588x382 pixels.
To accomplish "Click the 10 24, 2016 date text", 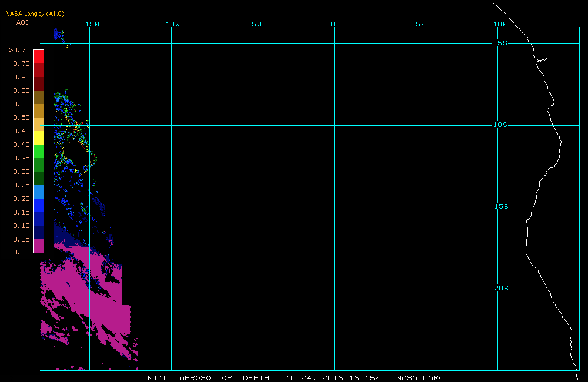I will (x=314, y=378).
